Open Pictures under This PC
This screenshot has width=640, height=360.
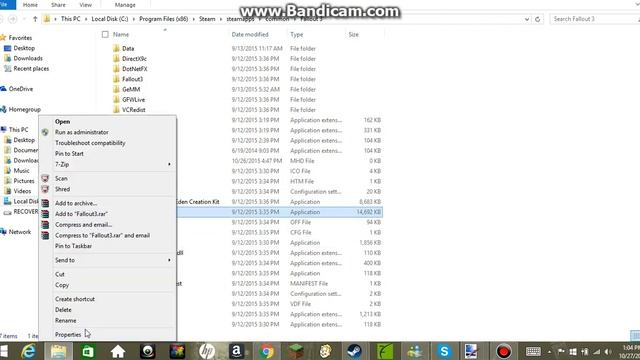click(24, 181)
